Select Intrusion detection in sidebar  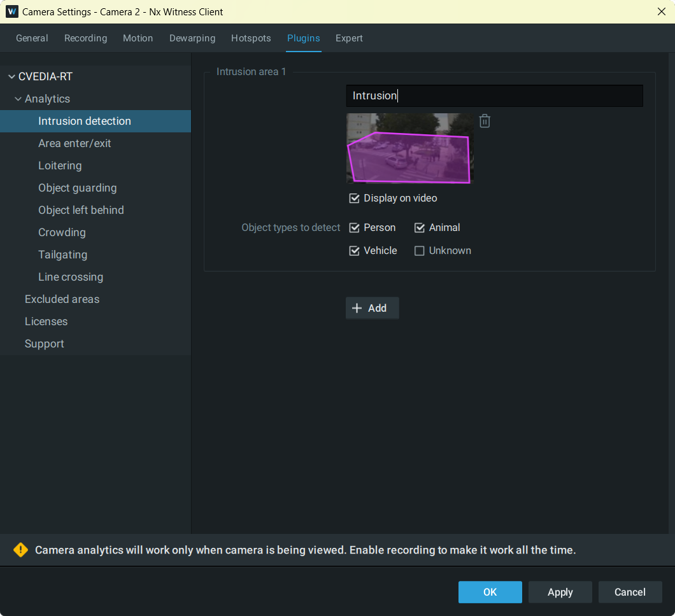coord(96,122)
